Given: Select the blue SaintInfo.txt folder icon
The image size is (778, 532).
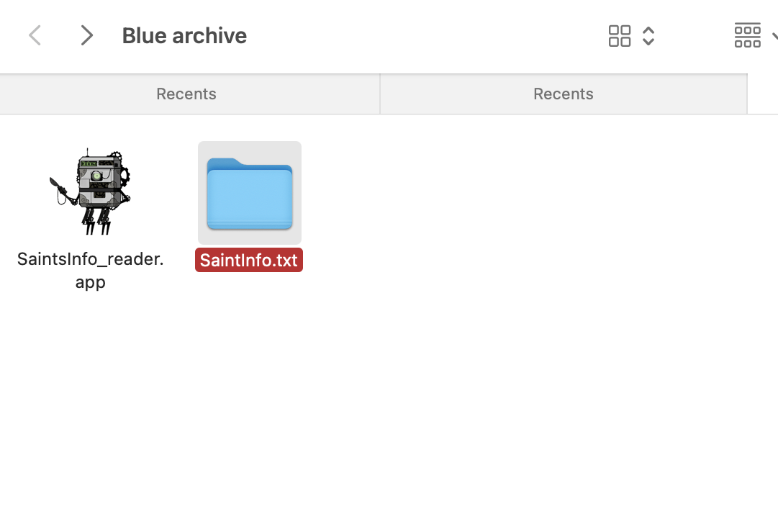Looking at the screenshot, I should coord(250,194).
